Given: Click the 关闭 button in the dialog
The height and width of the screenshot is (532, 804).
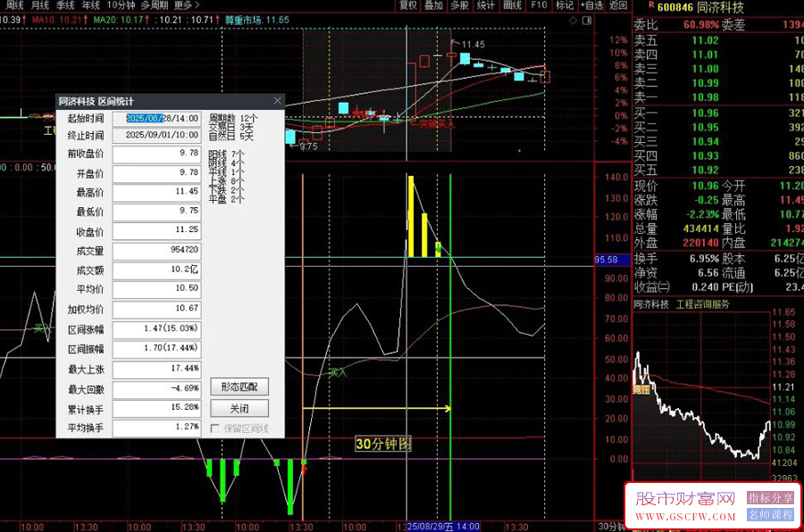Looking at the screenshot, I should [x=239, y=408].
